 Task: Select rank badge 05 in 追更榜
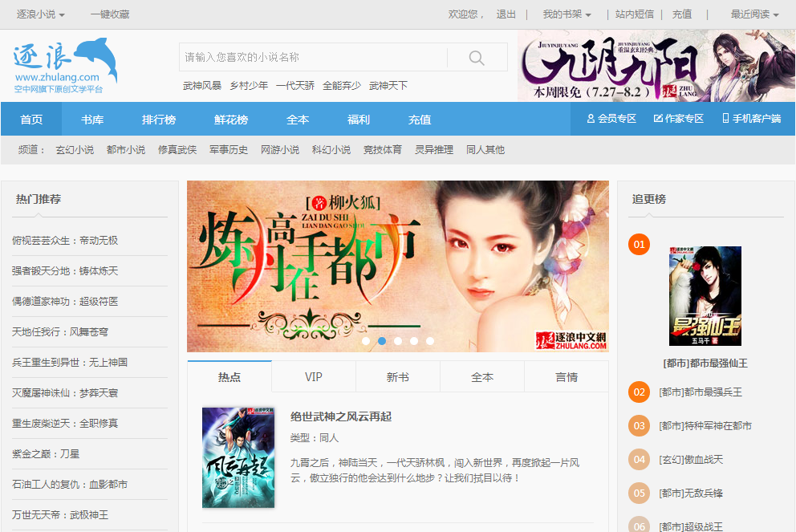click(x=640, y=493)
